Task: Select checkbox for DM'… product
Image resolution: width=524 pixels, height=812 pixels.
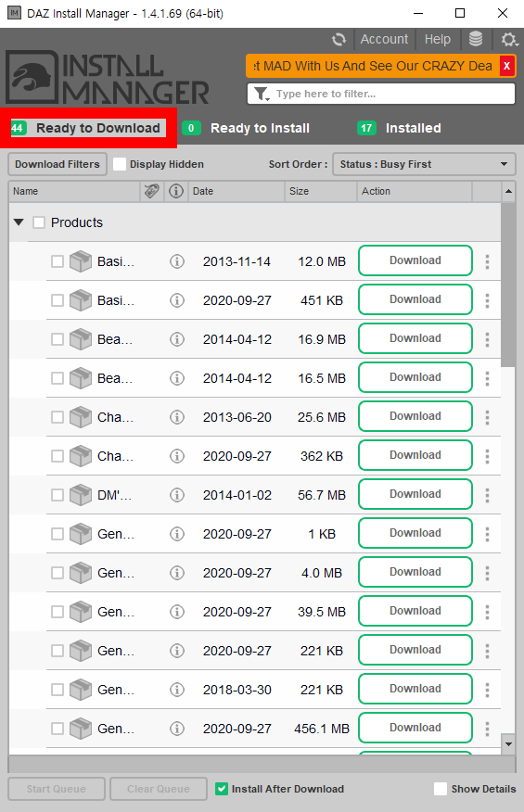Action: (58, 495)
